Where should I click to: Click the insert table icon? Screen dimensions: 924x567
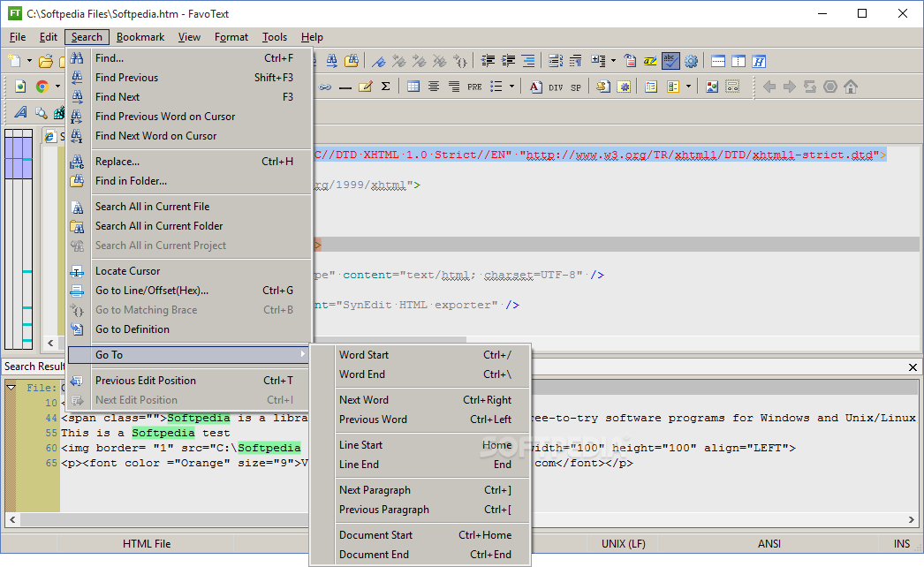(x=413, y=87)
